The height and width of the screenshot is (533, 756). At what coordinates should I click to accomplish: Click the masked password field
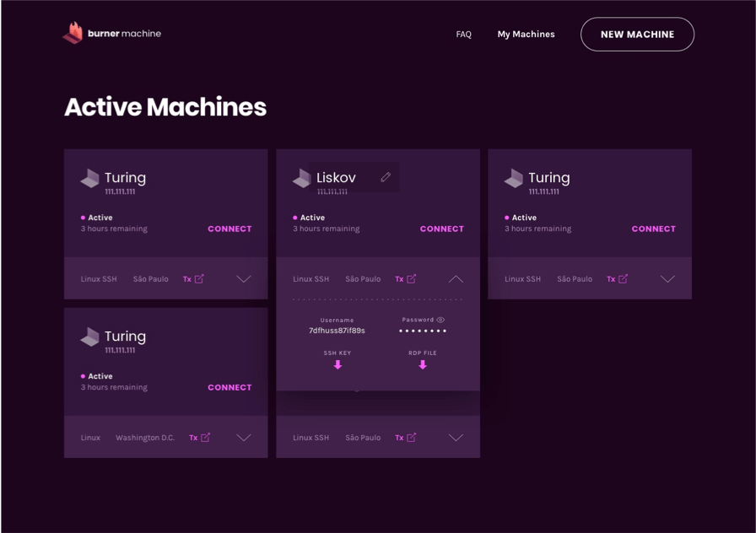coord(422,331)
